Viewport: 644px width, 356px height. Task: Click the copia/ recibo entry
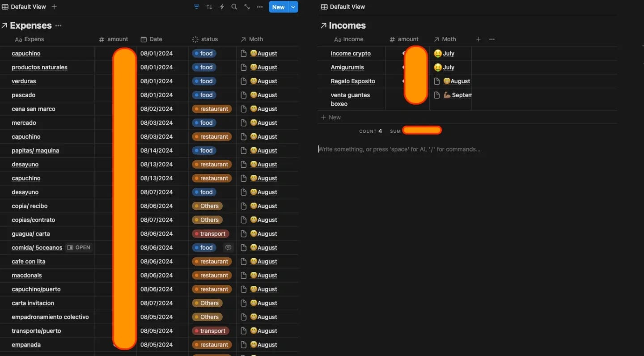tap(30, 206)
